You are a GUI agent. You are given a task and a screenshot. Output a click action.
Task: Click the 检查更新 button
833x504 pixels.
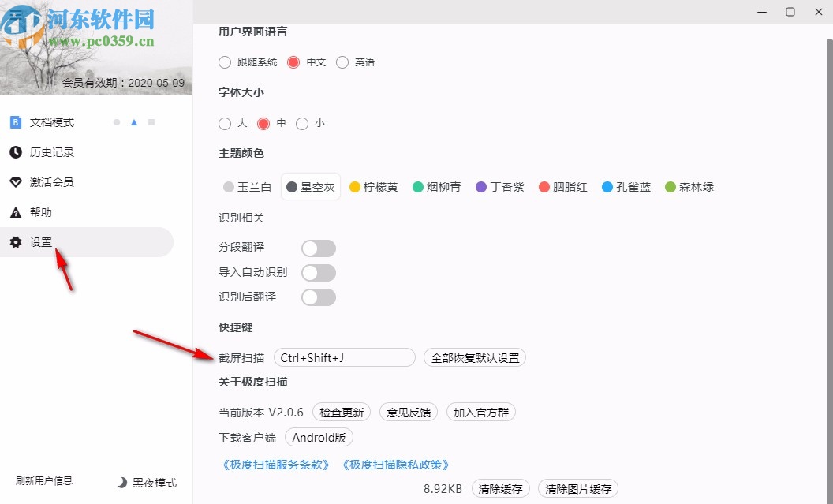(341, 412)
